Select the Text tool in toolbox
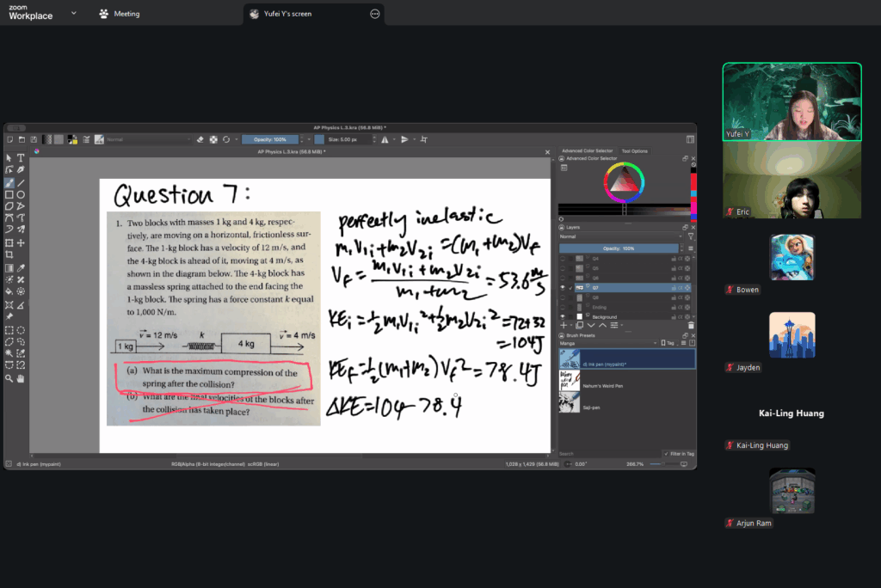Image resolution: width=881 pixels, height=588 pixels. tap(21, 158)
